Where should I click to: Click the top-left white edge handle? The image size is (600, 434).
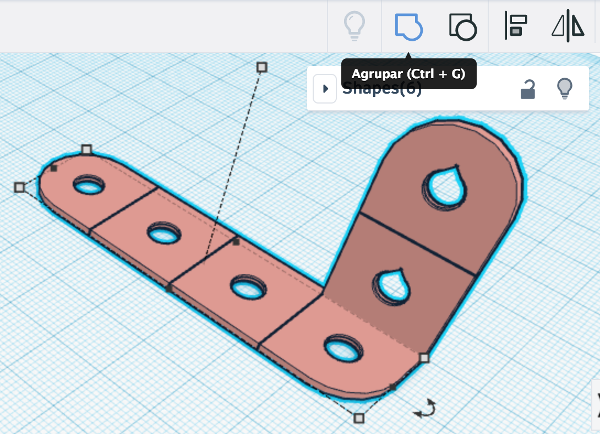coord(87,150)
